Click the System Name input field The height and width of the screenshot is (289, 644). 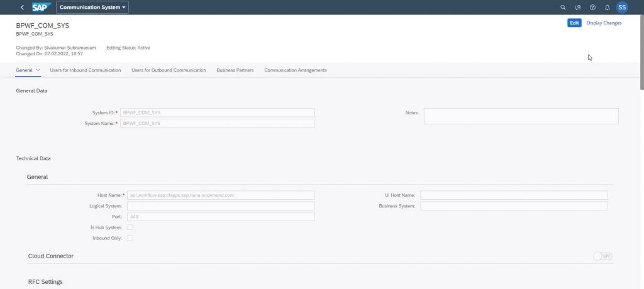pos(218,123)
